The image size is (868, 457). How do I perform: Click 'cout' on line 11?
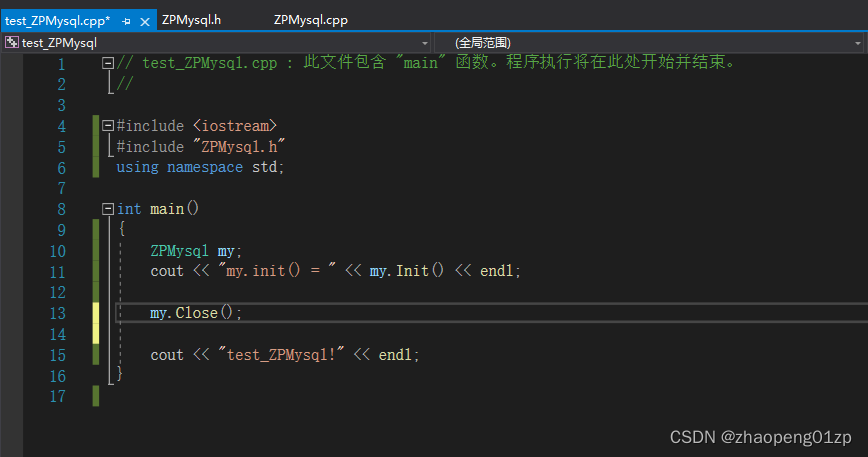(167, 271)
